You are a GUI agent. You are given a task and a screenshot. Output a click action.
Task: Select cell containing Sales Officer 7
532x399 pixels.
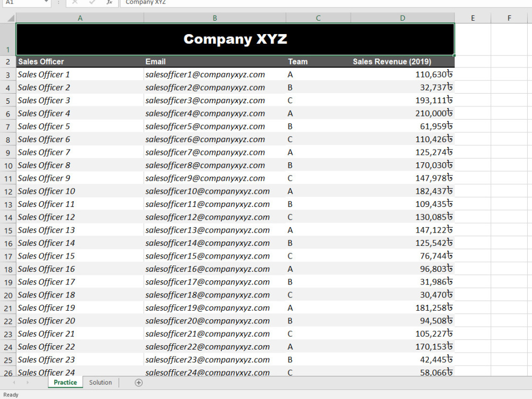pos(80,152)
